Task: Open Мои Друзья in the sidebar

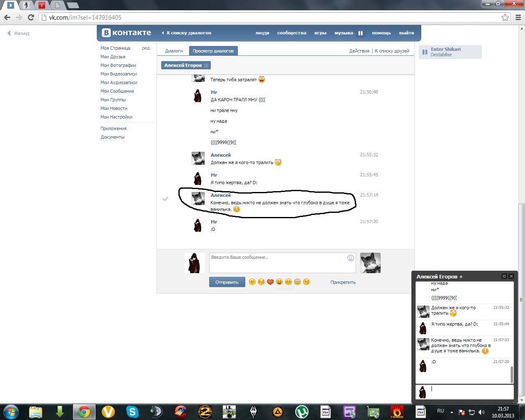Action: point(113,57)
